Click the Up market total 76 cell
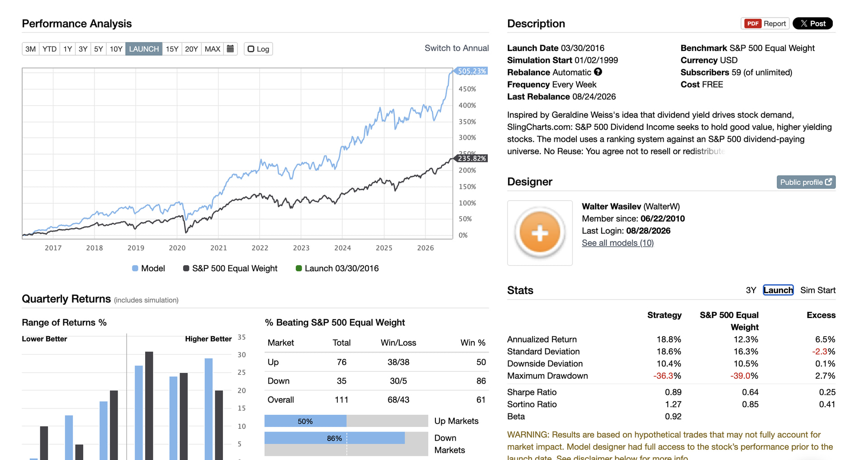The height and width of the screenshot is (460, 868). (x=342, y=362)
